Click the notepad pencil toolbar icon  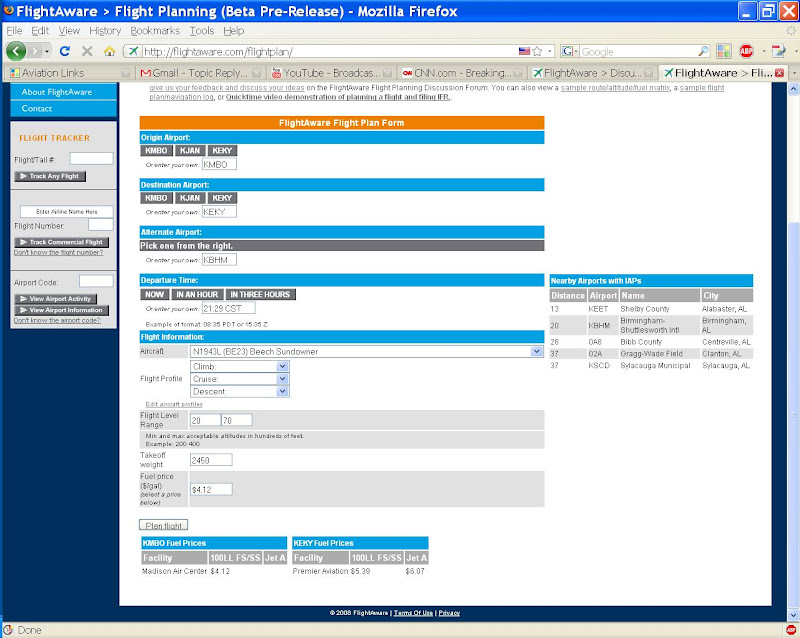pos(779,51)
